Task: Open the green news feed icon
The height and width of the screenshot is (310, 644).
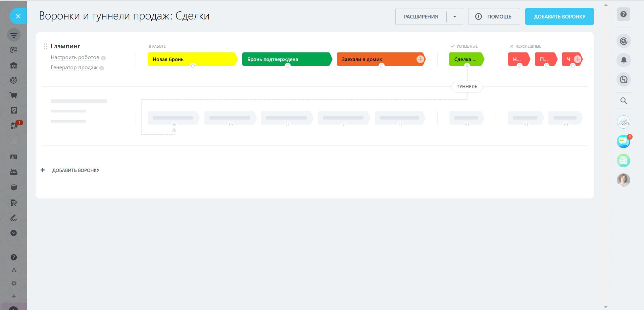Action: point(624,161)
